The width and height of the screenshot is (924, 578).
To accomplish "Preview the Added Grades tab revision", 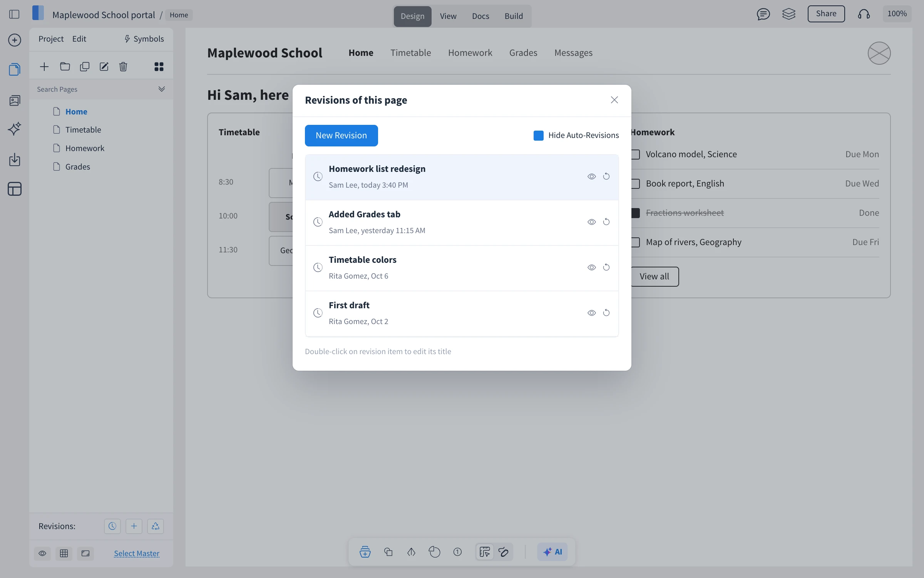I will click(x=592, y=222).
